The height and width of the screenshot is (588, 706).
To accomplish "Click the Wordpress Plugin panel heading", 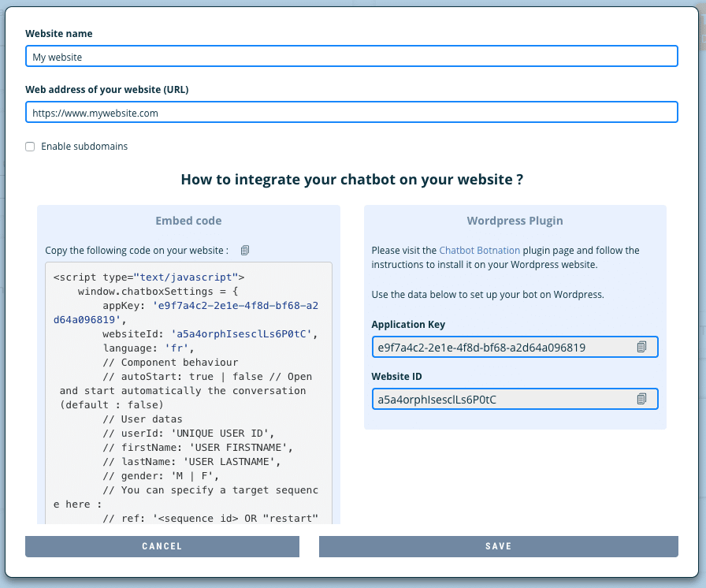I will pos(515,221).
